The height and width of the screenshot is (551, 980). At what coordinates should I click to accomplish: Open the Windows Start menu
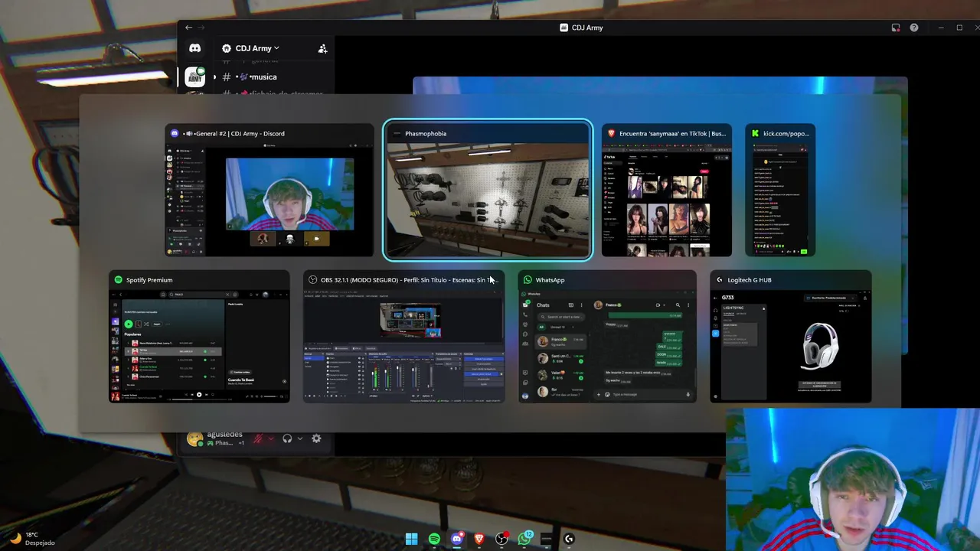(411, 539)
